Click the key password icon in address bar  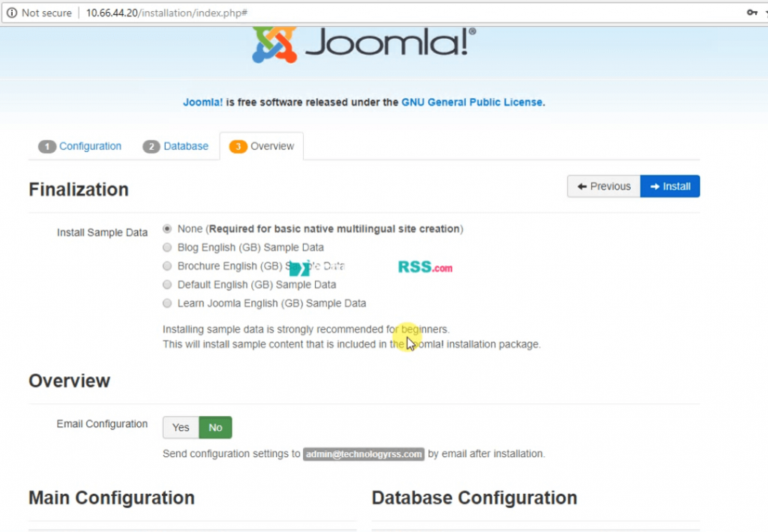click(x=751, y=12)
